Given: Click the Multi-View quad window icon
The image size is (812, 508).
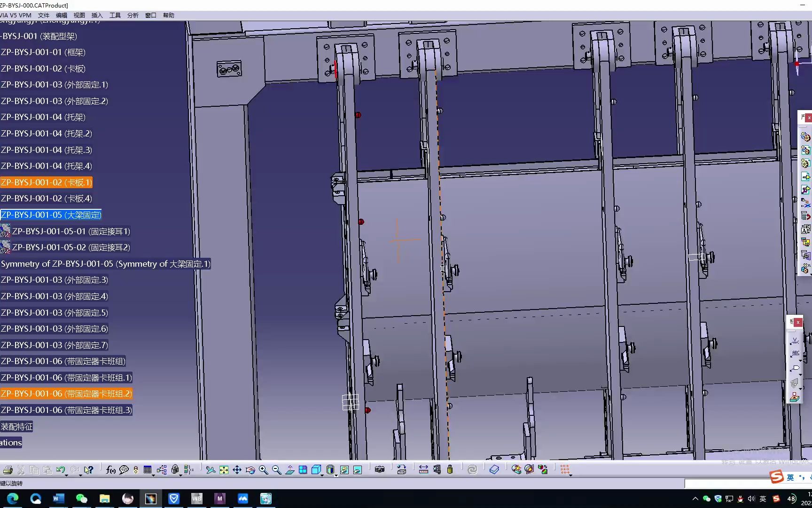Looking at the screenshot, I should (303, 469).
